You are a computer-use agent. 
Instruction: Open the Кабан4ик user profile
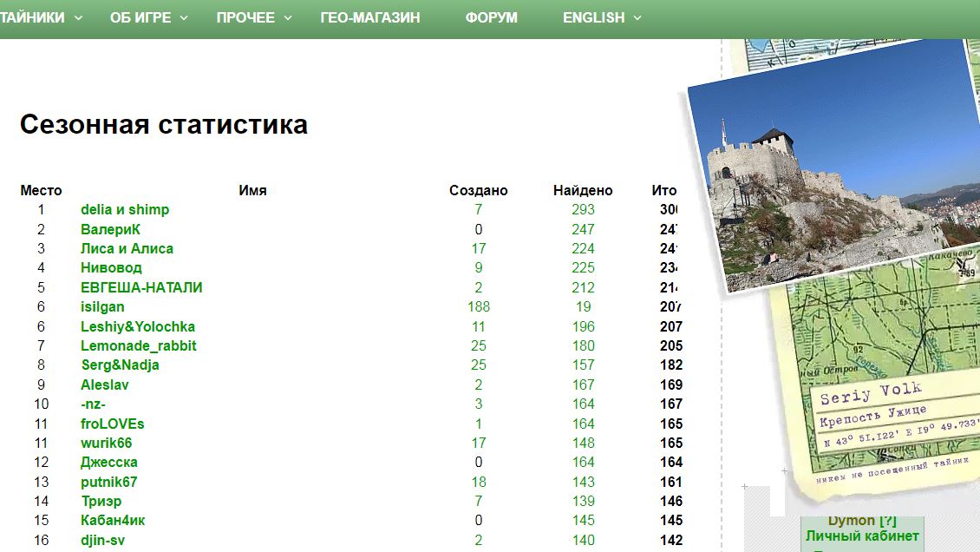click(113, 521)
